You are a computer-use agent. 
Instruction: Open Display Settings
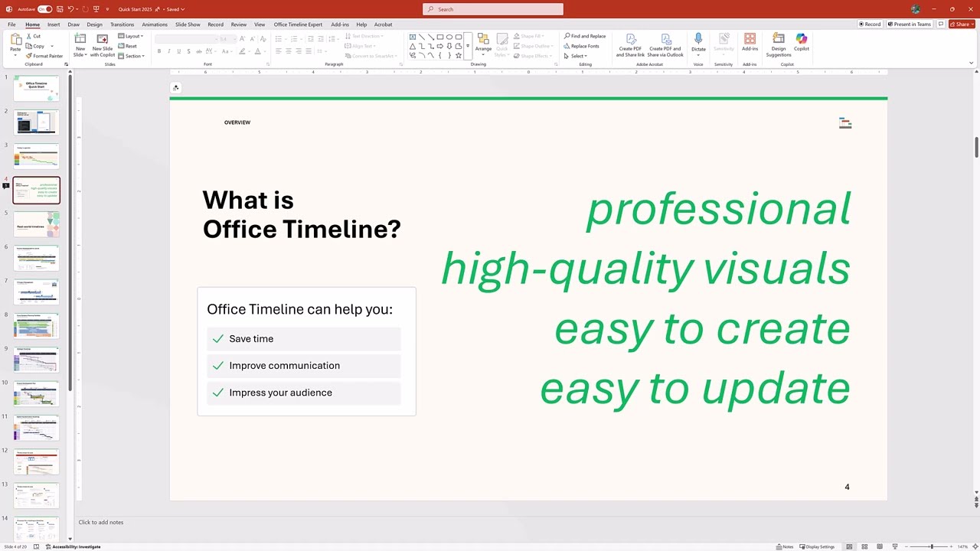(817, 546)
